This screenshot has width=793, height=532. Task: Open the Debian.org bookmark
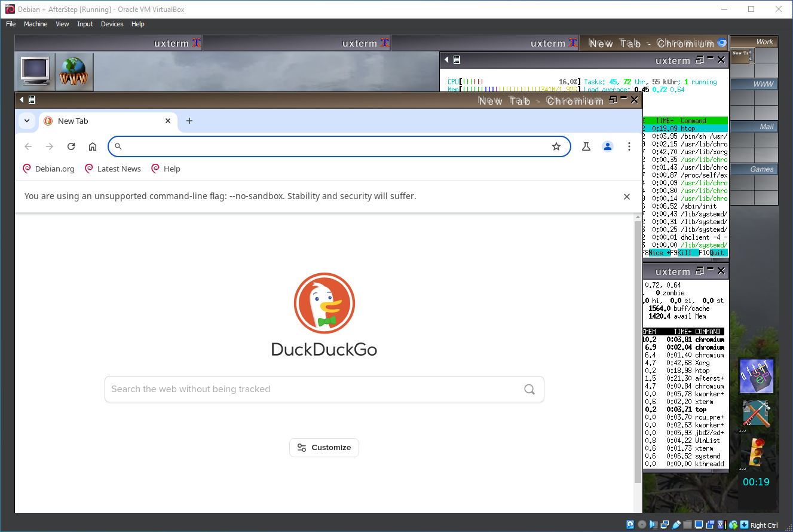(x=48, y=169)
